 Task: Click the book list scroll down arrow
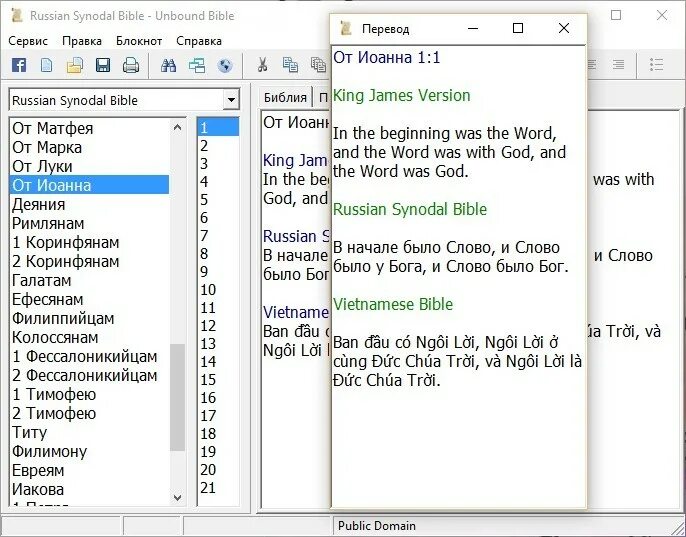click(x=177, y=497)
